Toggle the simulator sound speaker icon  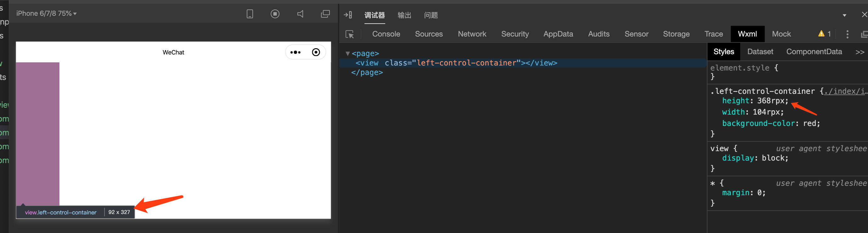(300, 14)
